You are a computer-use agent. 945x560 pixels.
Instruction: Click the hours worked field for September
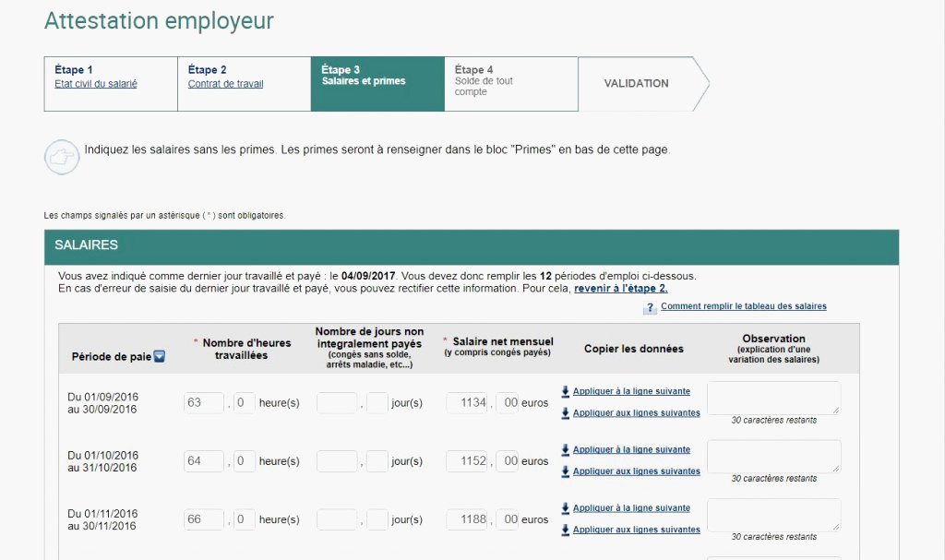coord(203,402)
